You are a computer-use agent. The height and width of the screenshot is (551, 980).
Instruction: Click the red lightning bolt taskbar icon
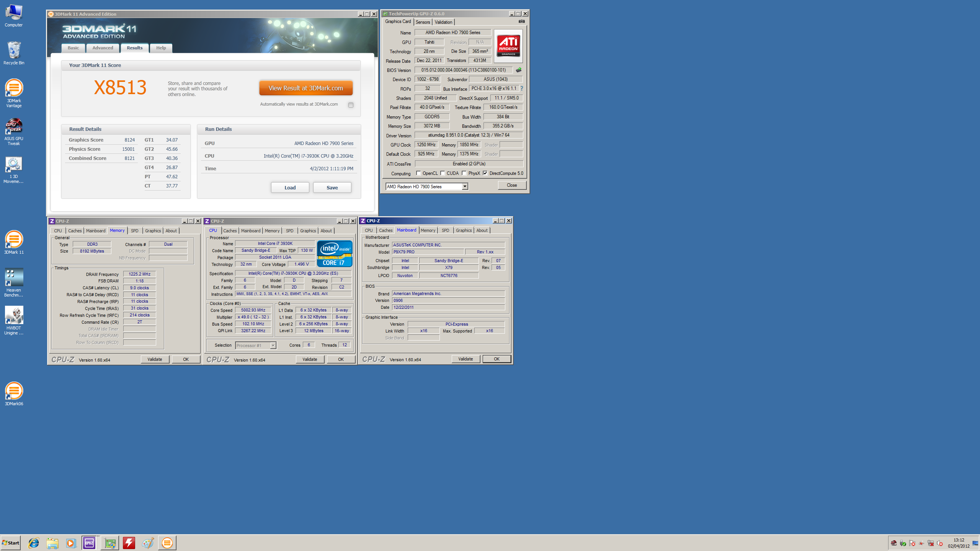129,543
